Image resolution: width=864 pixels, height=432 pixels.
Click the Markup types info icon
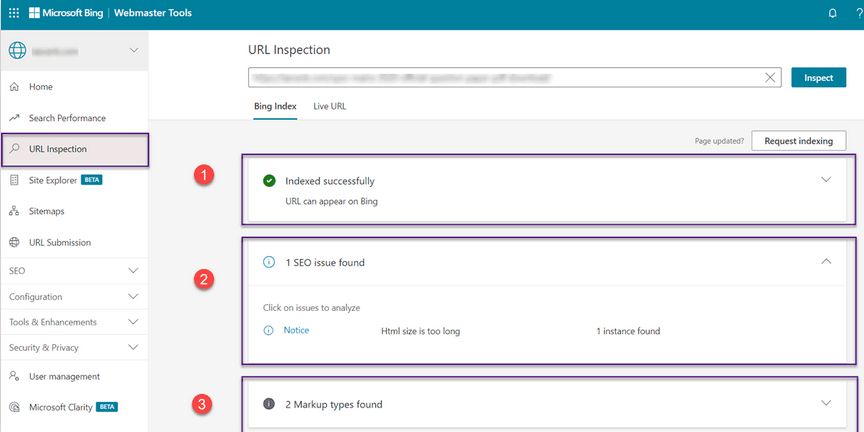(269, 404)
